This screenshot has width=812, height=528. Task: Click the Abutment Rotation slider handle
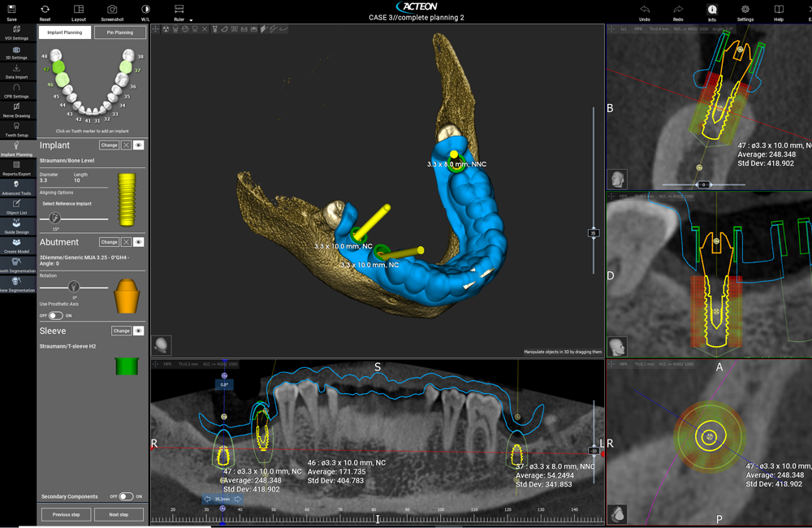(74, 286)
